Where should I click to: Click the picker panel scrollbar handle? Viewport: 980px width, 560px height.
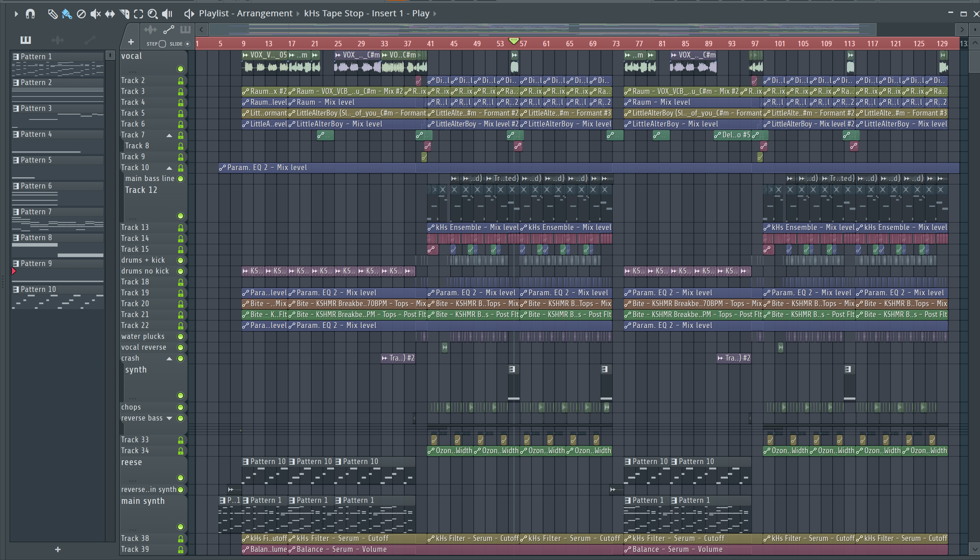(x=110, y=55)
